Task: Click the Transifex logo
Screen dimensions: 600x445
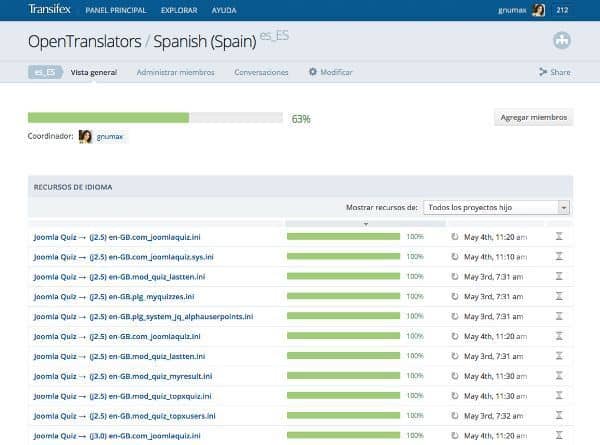Action: tap(49, 9)
